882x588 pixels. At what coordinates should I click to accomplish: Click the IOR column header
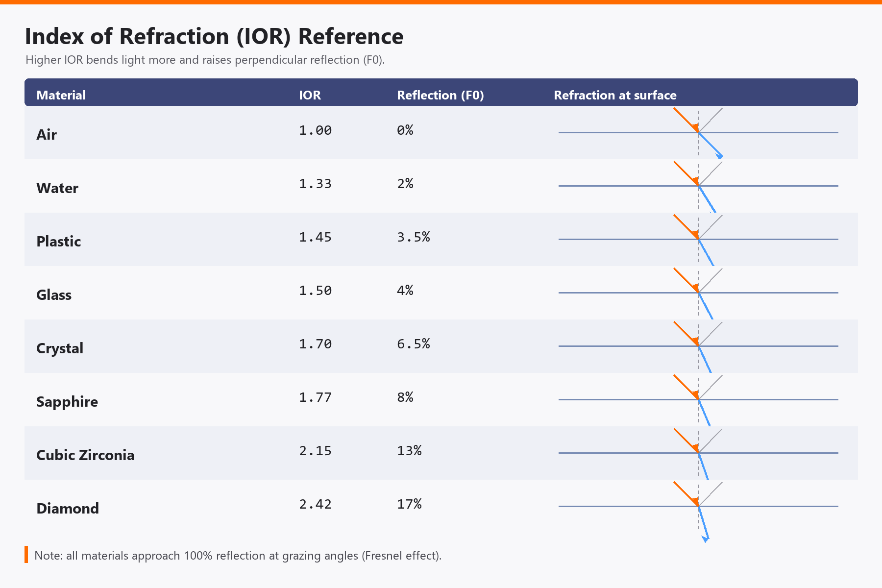pyautogui.click(x=310, y=95)
